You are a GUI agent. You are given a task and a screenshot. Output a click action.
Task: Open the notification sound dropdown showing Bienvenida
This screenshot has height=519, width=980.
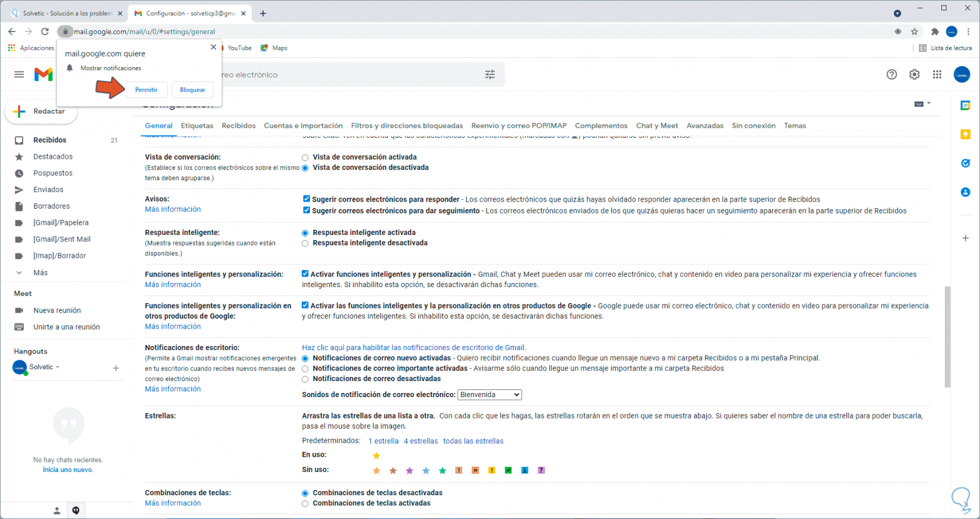click(490, 395)
